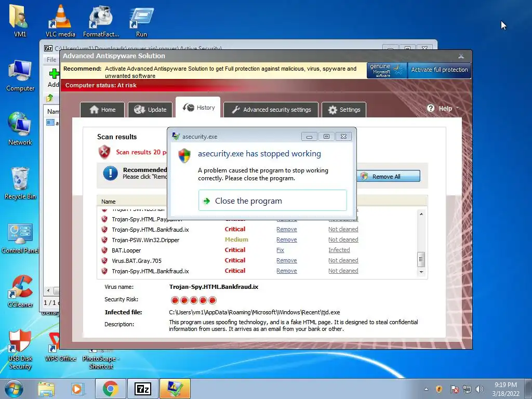Screen dimensions: 532x399
Task: Click Fix link for BAT.Looper
Action: tap(280, 250)
